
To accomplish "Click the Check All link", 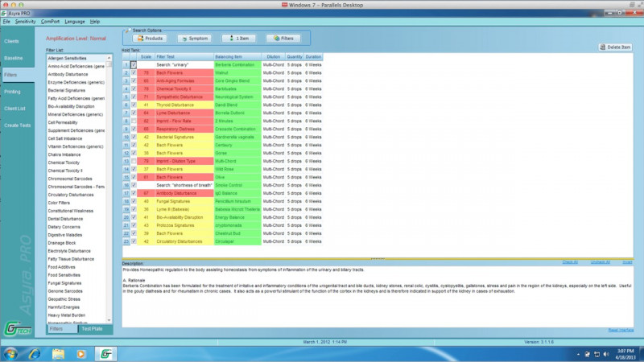I will pyautogui.click(x=570, y=262).
